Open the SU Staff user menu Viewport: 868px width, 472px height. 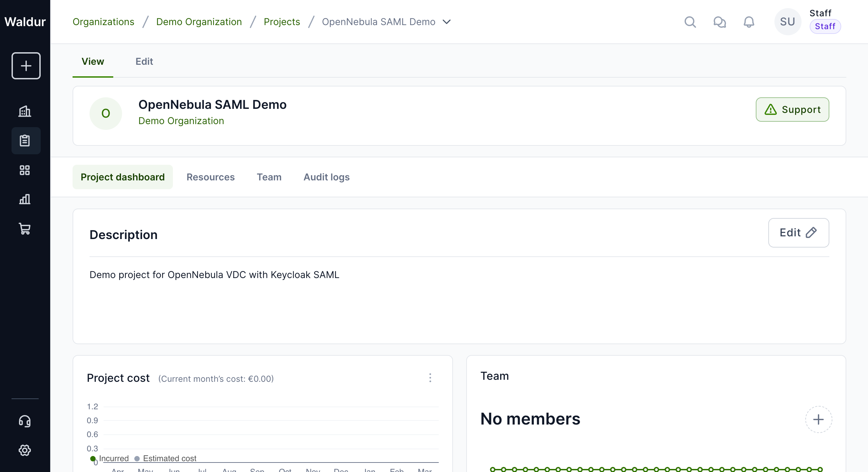787,22
